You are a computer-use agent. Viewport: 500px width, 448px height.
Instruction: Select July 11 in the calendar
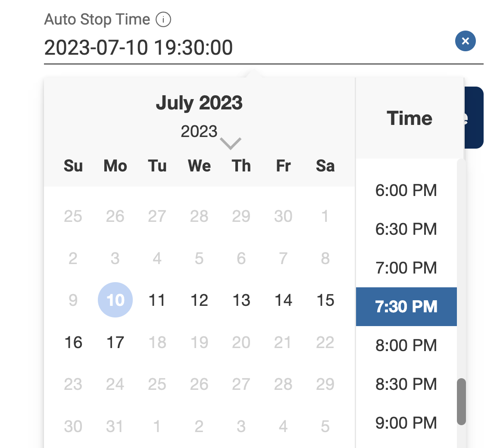click(x=157, y=300)
